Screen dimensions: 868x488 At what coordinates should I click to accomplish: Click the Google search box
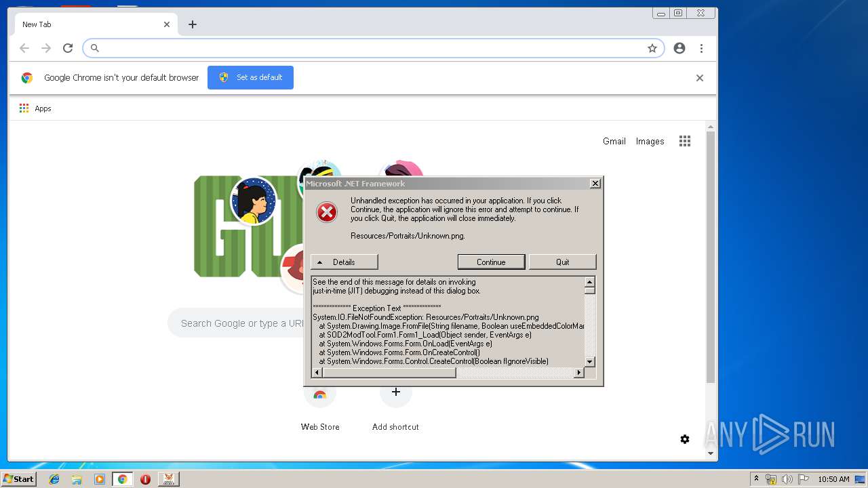click(236, 323)
